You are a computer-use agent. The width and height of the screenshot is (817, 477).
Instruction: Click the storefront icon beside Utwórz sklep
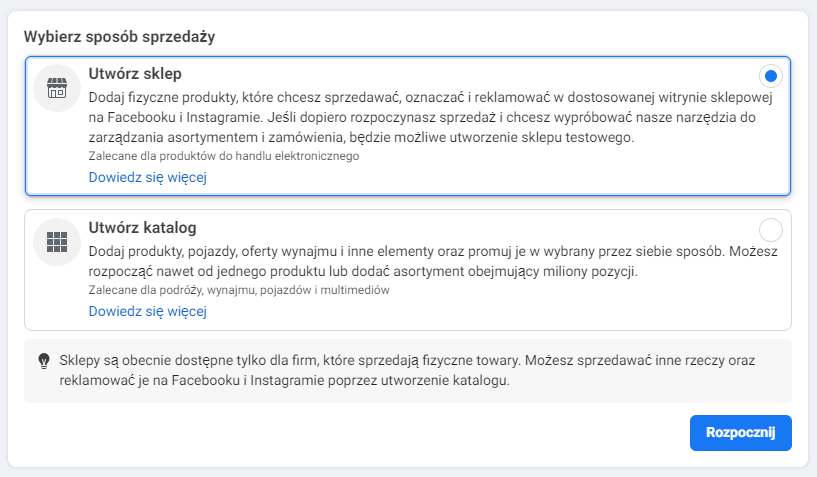click(57, 88)
